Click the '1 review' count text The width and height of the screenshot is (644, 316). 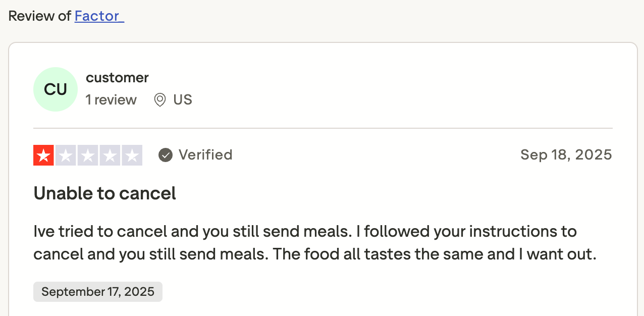(x=111, y=100)
